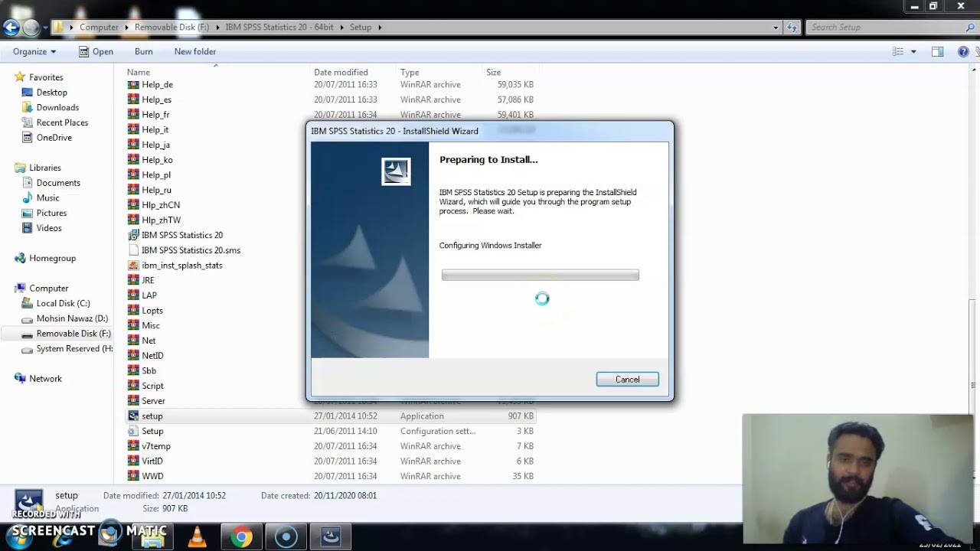Click Burn in the Explorer toolbar

(x=144, y=52)
